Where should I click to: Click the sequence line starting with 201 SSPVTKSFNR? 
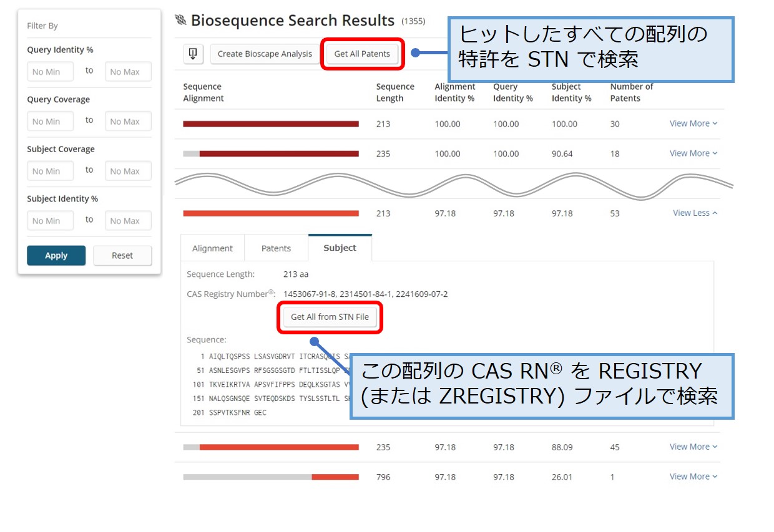[x=230, y=413]
